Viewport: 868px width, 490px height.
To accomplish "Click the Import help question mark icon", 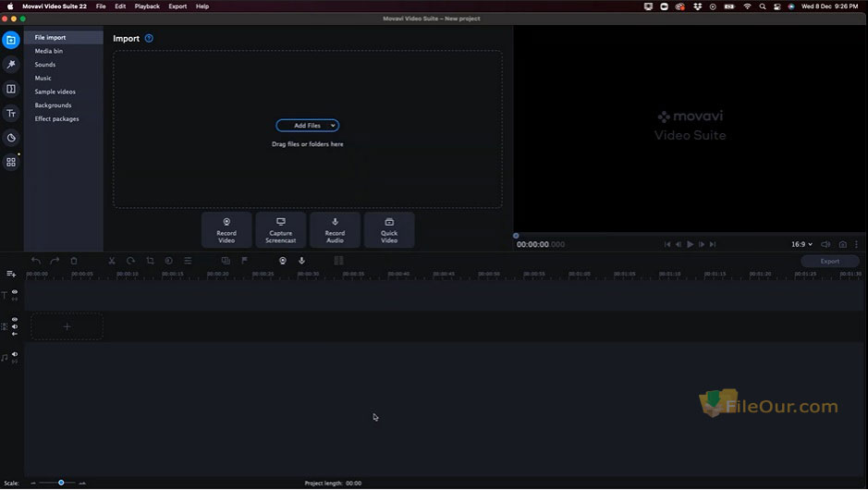I will 149,38.
